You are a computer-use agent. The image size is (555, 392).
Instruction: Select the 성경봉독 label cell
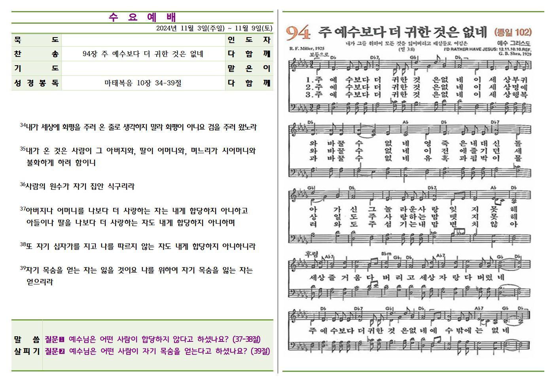point(36,83)
